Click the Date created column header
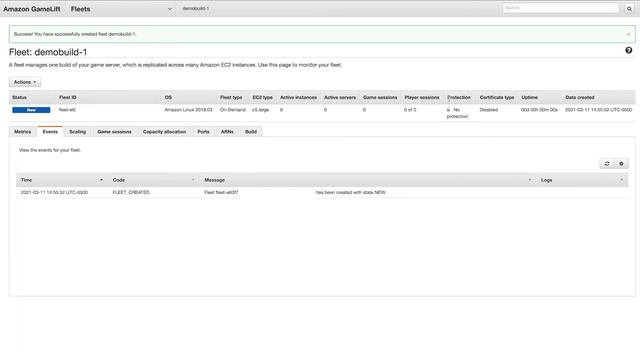Screen dimensions: 640x360 (x=580, y=98)
